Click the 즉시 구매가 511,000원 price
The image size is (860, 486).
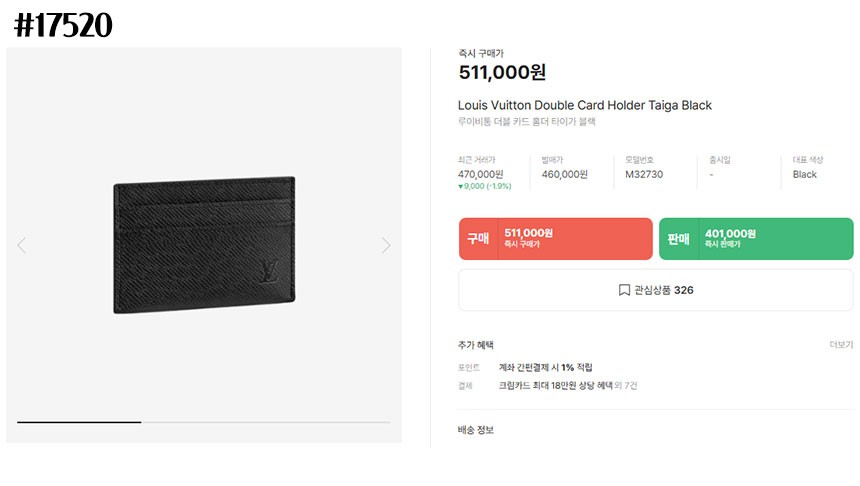click(x=502, y=72)
